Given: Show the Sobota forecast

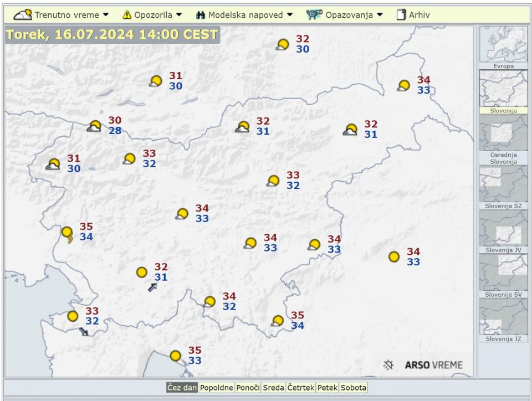Looking at the screenshot, I should 354,388.
